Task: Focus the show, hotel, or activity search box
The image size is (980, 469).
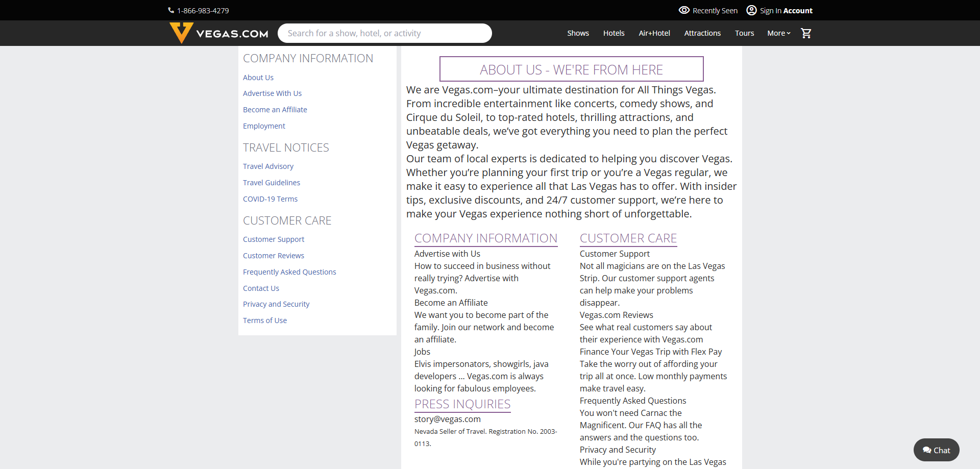Action: (x=384, y=33)
